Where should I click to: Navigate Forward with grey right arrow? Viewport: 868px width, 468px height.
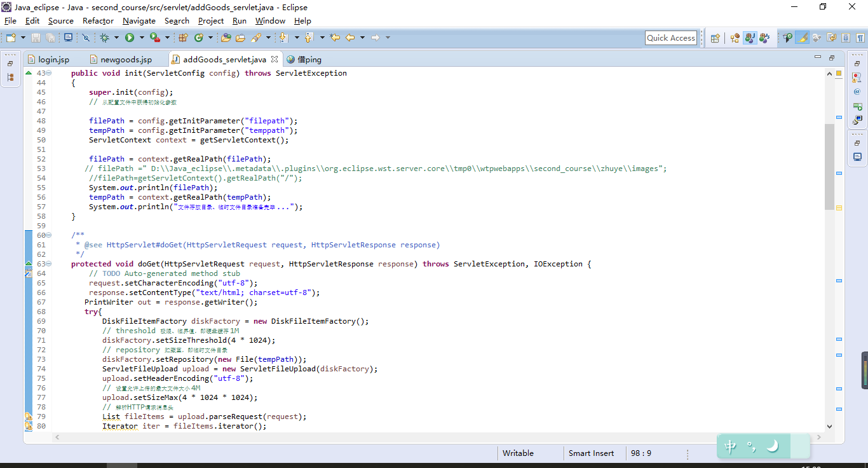click(x=375, y=38)
